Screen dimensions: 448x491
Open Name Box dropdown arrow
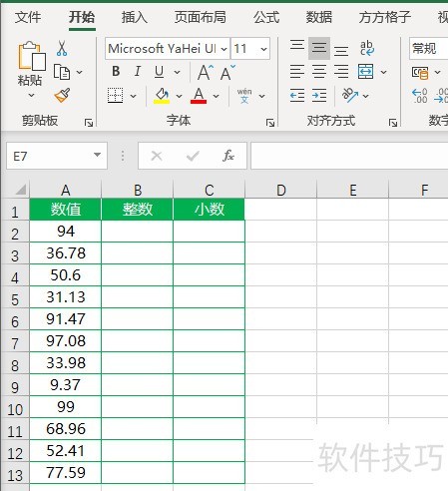(97, 155)
